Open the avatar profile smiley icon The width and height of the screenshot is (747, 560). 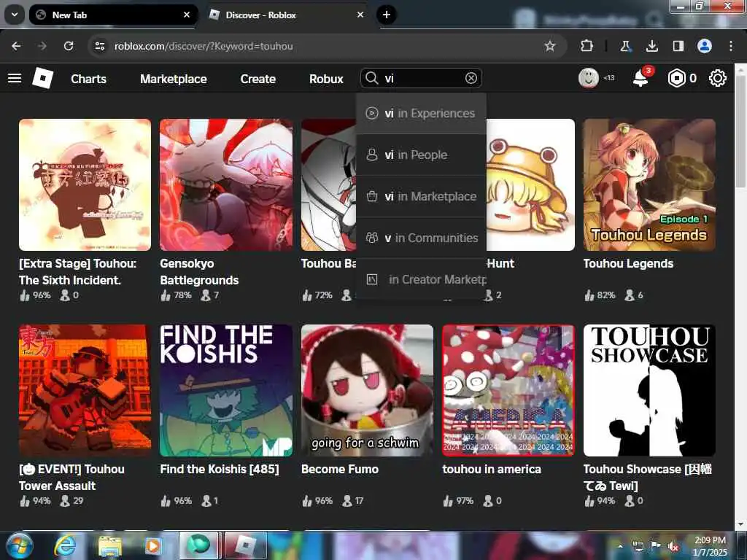coord(589,78)
